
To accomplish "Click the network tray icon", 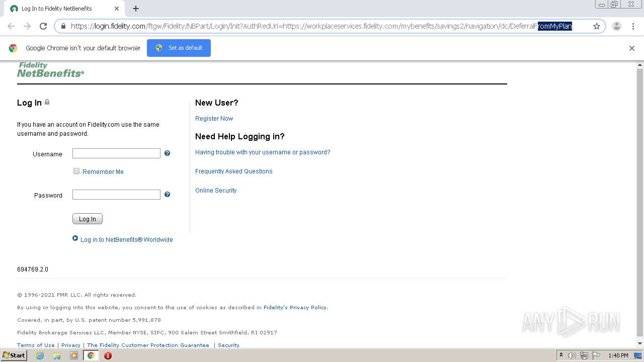I will click(584, 355).
